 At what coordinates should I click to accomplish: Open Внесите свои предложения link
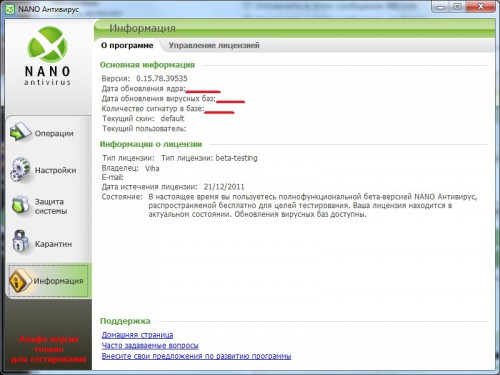(x=196, y=356)
